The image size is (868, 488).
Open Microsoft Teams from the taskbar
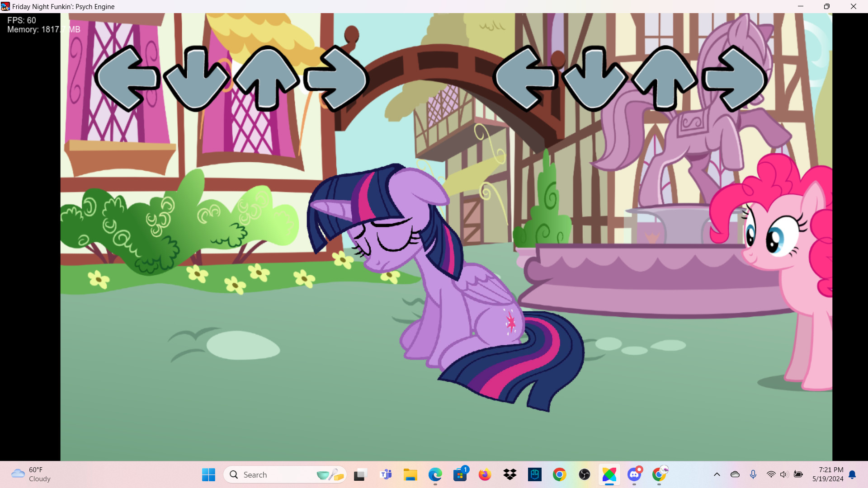pos(387,474)
